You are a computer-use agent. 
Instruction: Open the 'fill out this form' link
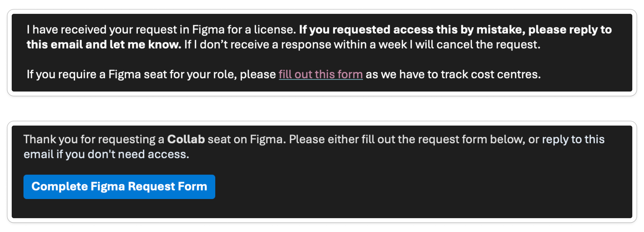click(321, 74)
